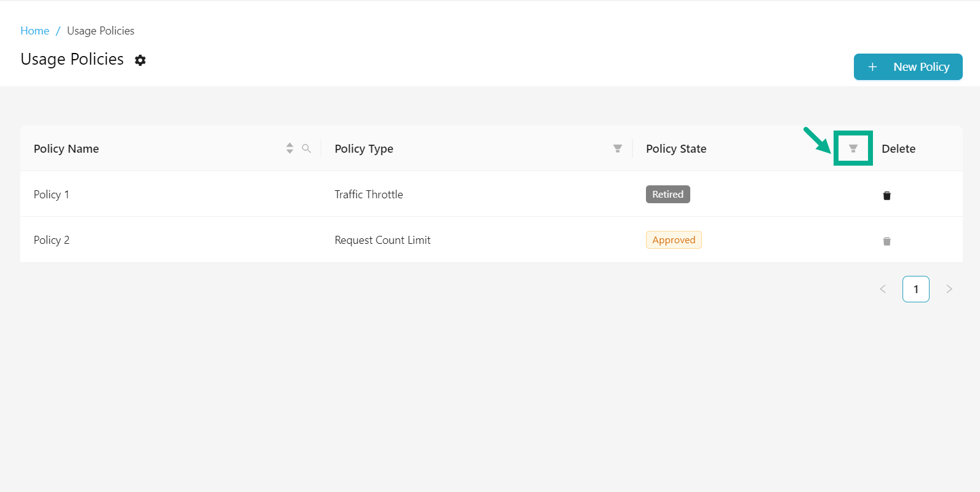This screenshot has height=492, width=980.
Task: Open the Policy Type filter
Action: pyautogui.click(x=618, y=148)
